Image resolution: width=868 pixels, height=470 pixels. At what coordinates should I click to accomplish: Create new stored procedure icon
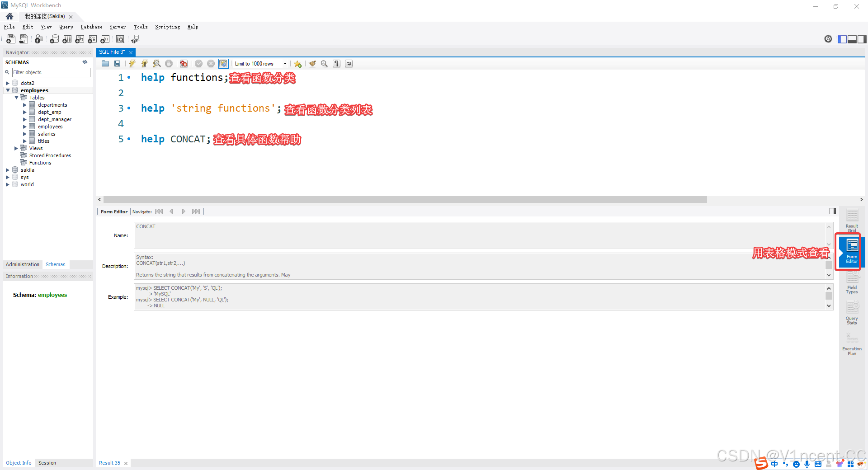pyautogui.click(x=92, y=39)
